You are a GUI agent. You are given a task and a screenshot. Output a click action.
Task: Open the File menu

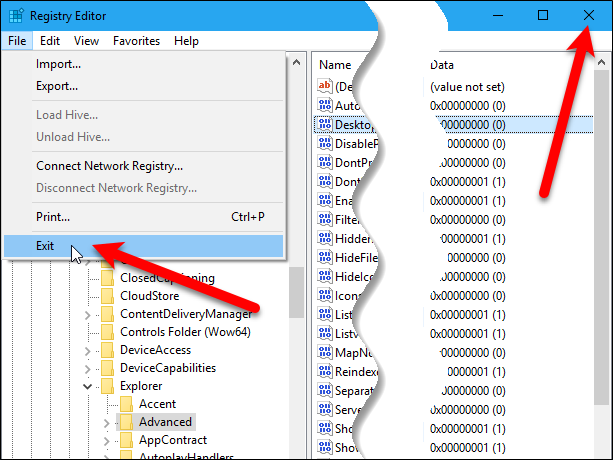pyautogui.click(x=17, y=41)
